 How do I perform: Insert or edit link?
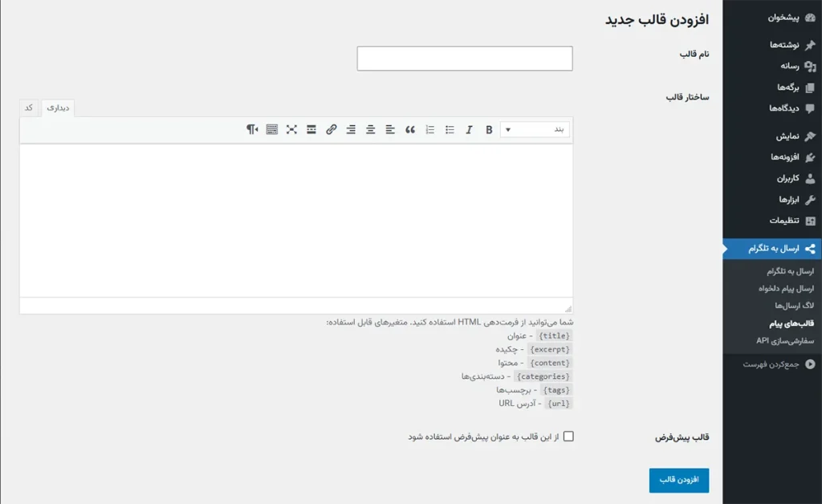(x=331, y=129)
